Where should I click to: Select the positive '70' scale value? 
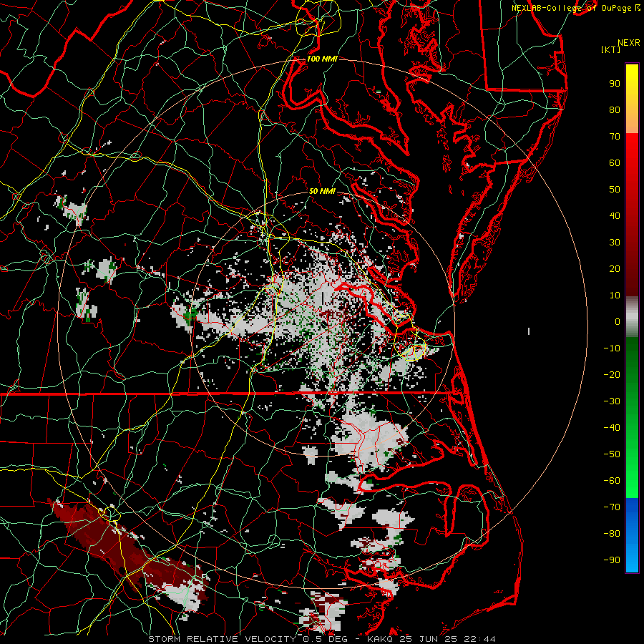pos(615,137)
